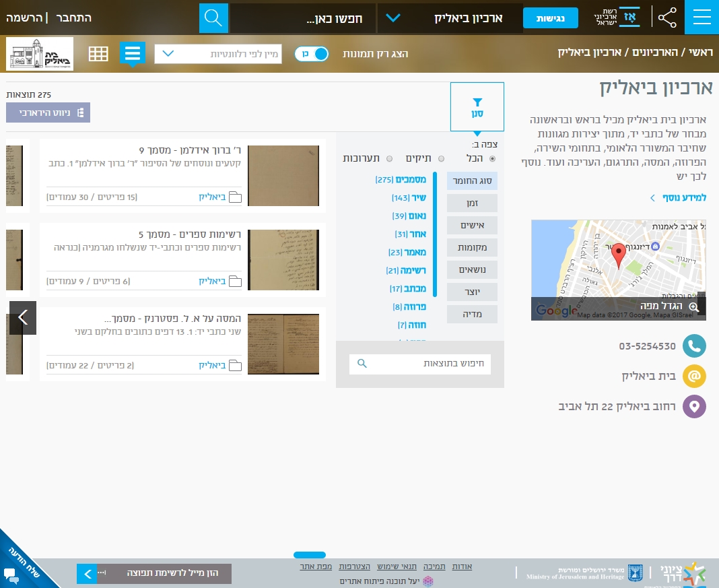Filter by מכתב (17)
Screen dimensions: 719x588
pos(408,288)
